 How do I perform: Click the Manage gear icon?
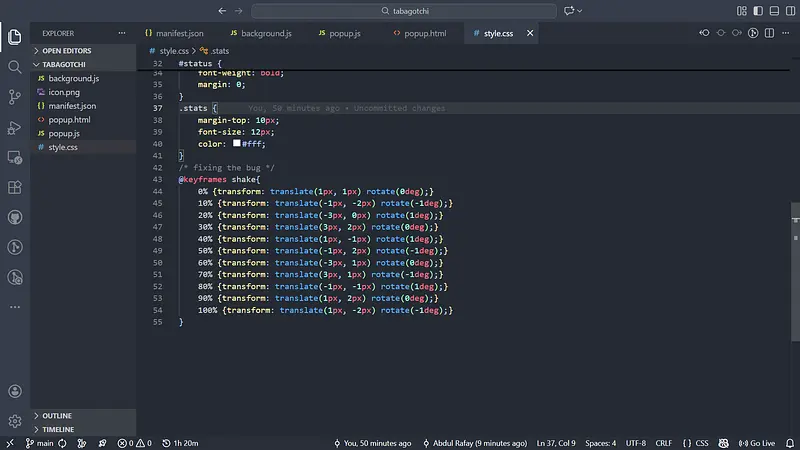[x=15, y=421]
